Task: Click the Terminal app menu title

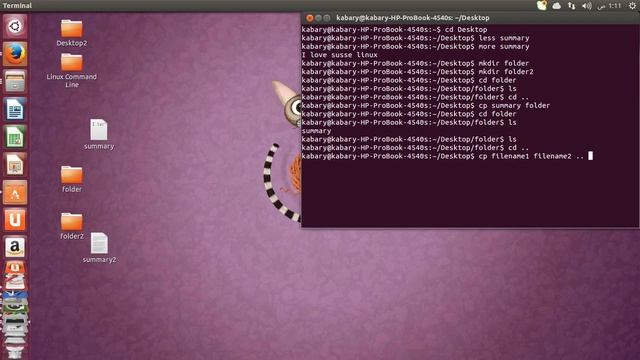Action: pyautogui.click(x=17, y=5)
